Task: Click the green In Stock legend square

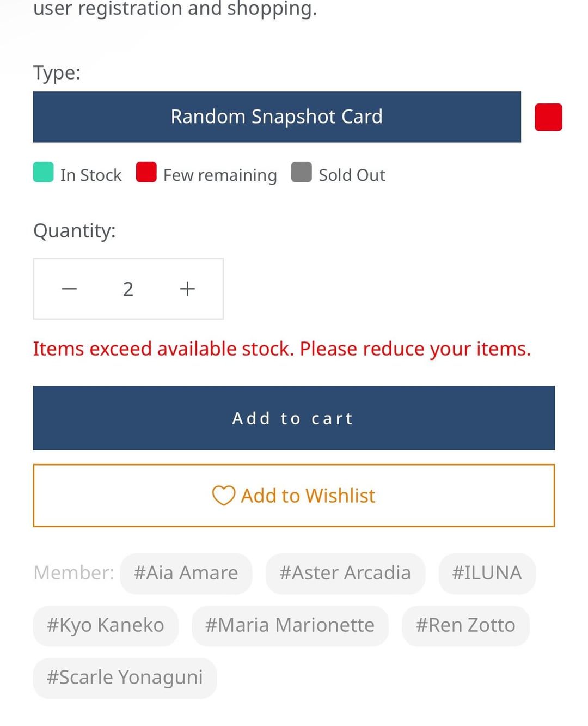Action: [43, 172]
